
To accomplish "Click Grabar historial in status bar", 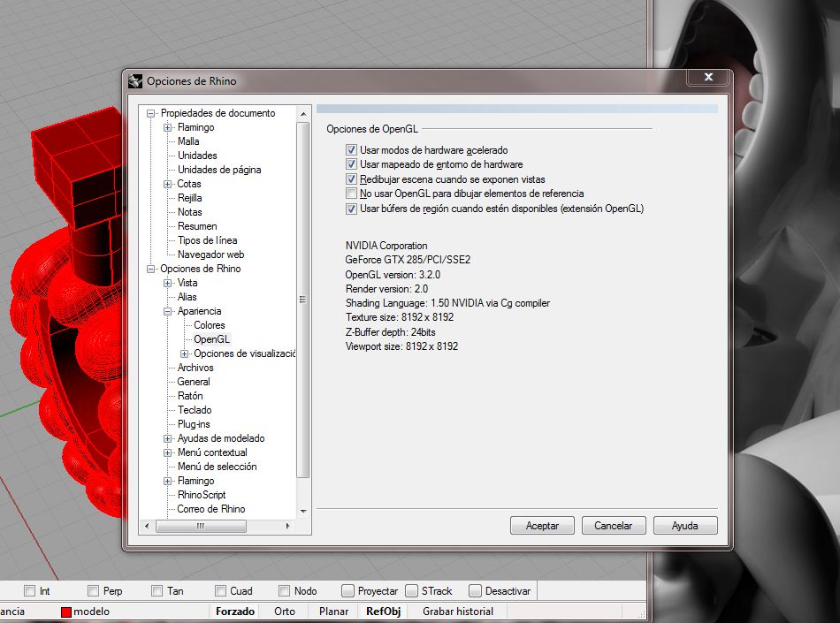I will coord(458,612).
